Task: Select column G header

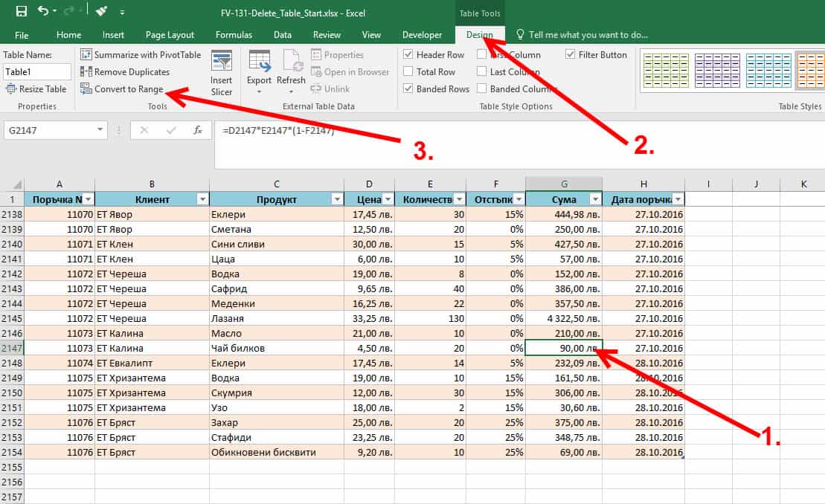Action: pyautogui.click(x=564, y=184)
